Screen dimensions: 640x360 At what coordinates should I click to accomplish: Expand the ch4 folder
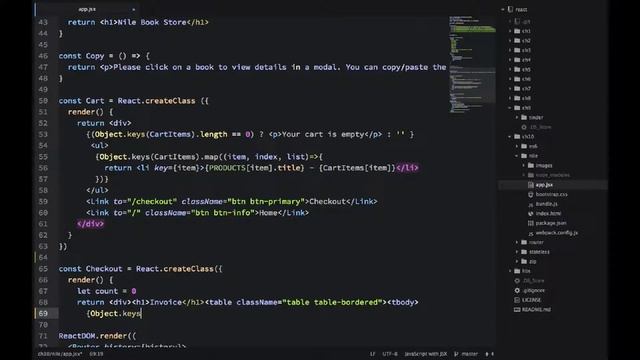(x=510, y=60)
